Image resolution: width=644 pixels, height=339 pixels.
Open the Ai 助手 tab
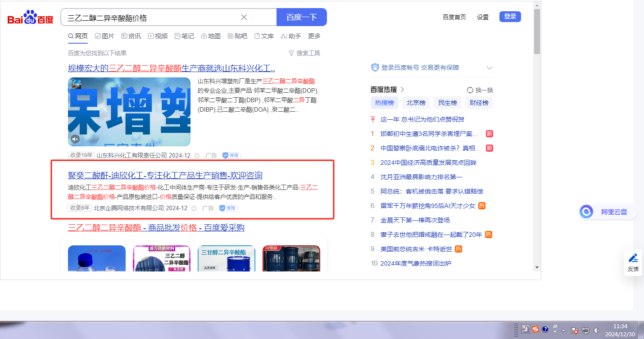291,36
